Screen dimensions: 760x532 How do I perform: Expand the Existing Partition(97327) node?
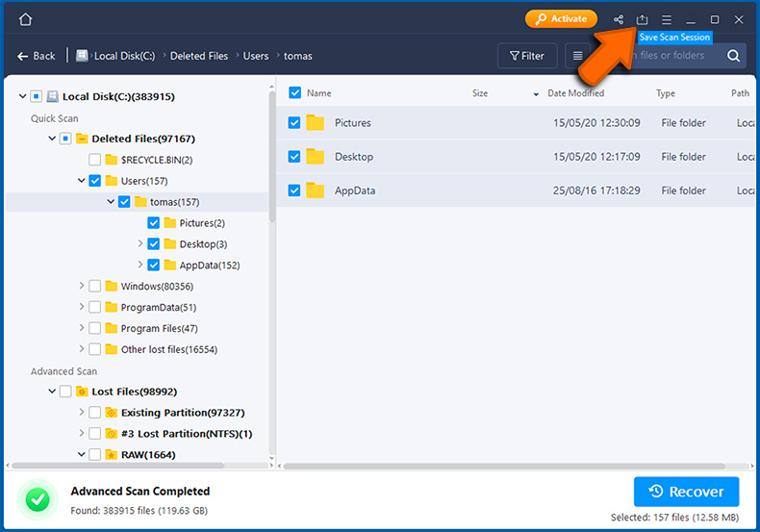[x=82, y=413]
